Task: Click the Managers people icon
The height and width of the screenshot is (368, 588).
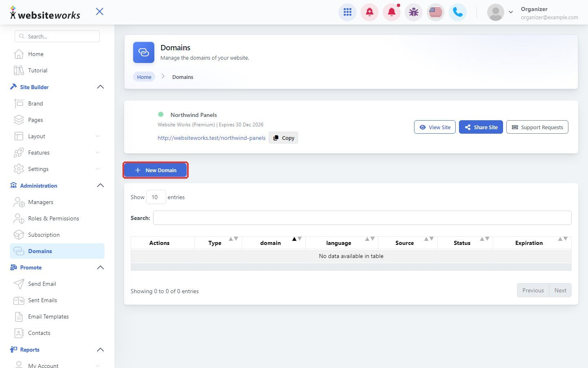Action: click(x=19, y=202)
